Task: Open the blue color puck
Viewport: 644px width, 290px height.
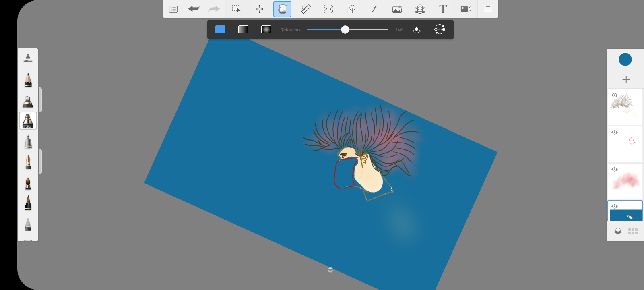Action: point(625,60)
